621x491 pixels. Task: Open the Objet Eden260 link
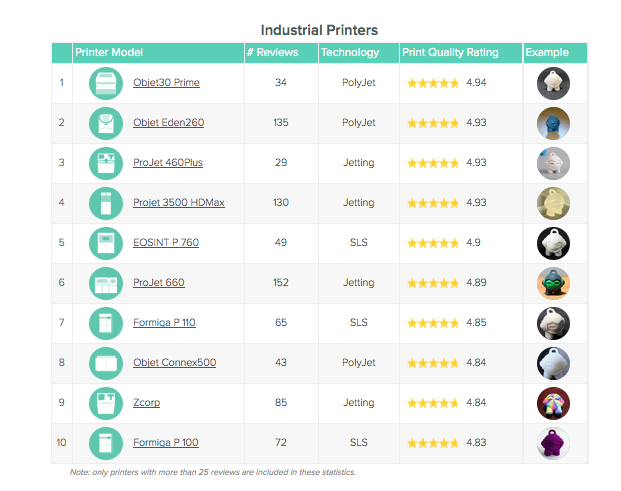click(x=169, y=122)
